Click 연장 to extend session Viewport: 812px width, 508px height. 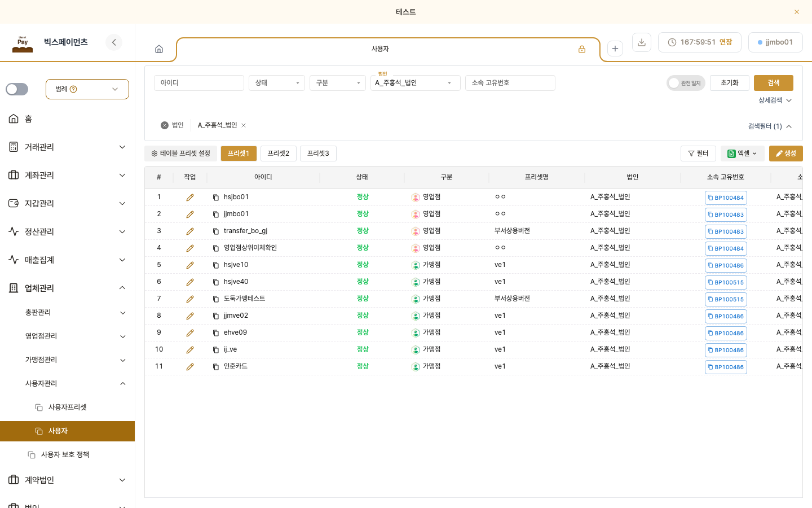[x=726, y=42]
